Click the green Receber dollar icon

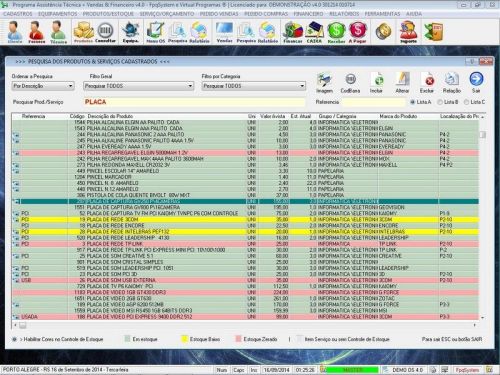tap(336, 32)
